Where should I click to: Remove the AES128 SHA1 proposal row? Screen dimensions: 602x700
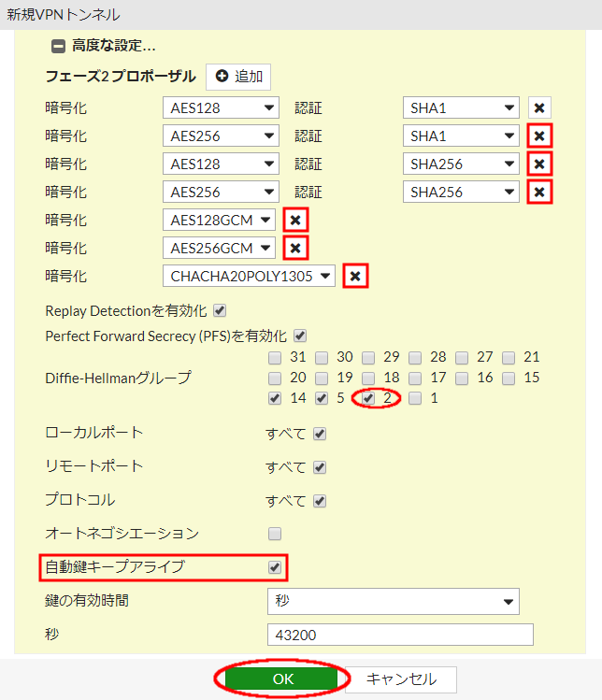[539, 107]
